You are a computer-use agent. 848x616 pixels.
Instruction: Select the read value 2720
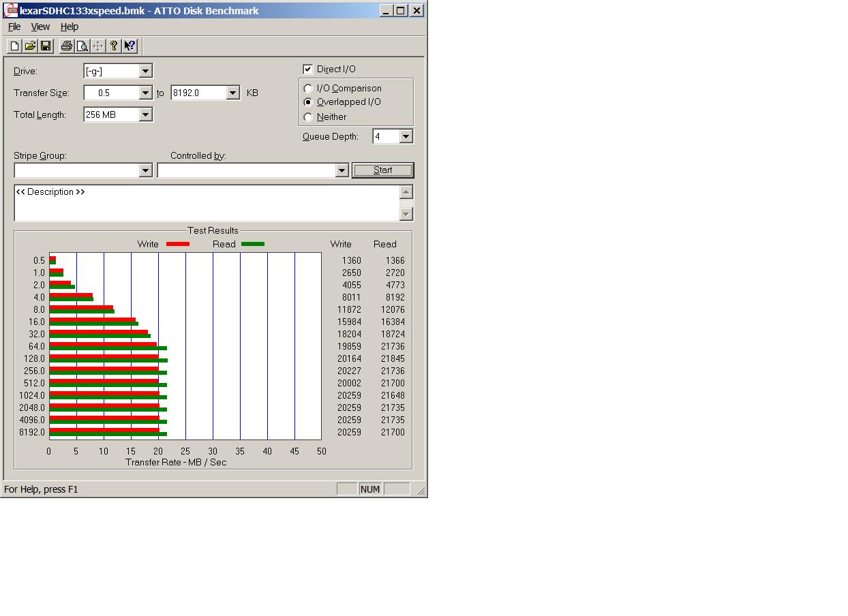click(x=395, y=273)
